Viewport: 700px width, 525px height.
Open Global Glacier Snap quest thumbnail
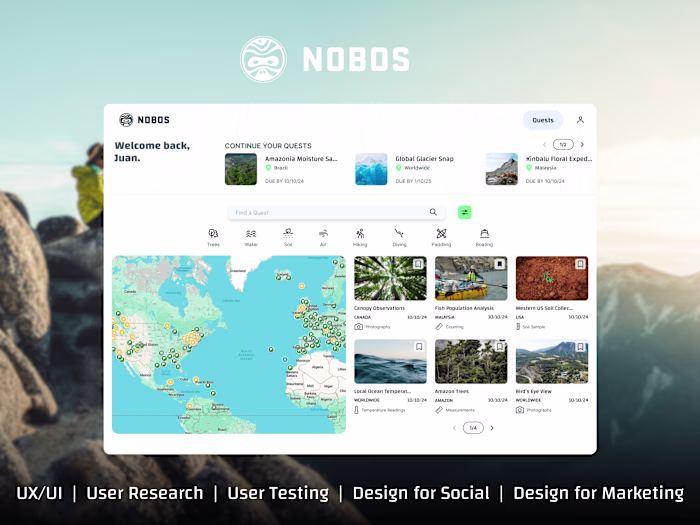[x=371, y=169]
